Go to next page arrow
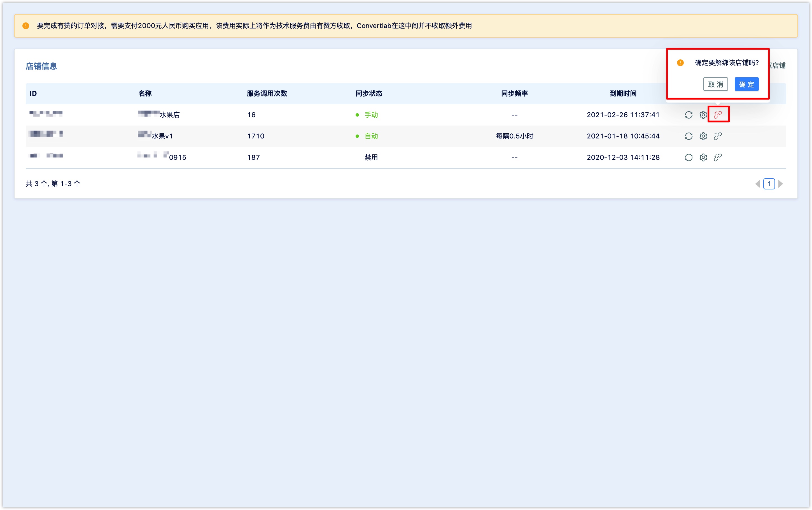This screenshot has height=510, width=812. pyautogui.click(x=780, y=184)
